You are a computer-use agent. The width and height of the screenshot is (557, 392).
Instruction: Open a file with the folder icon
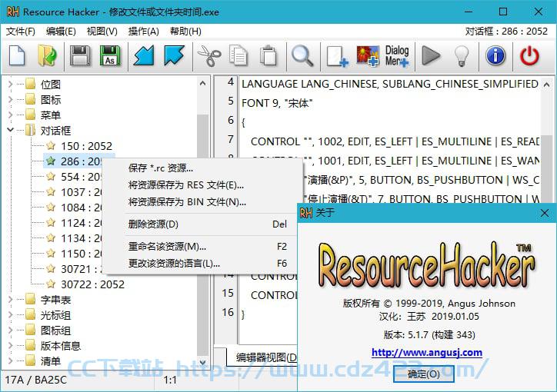(47, 55)
